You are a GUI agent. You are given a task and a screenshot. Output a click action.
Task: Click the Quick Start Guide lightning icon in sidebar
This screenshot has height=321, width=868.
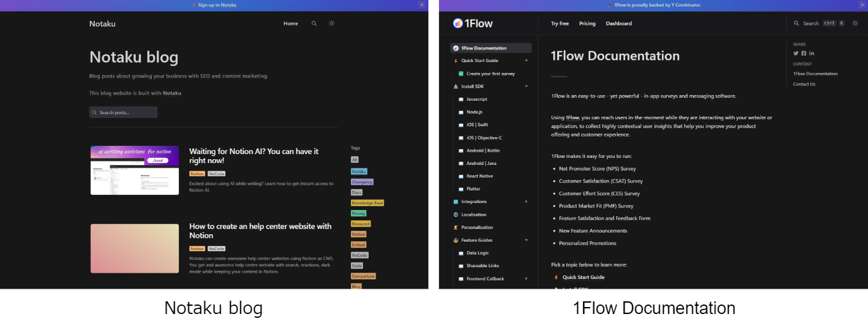(456, 61)
